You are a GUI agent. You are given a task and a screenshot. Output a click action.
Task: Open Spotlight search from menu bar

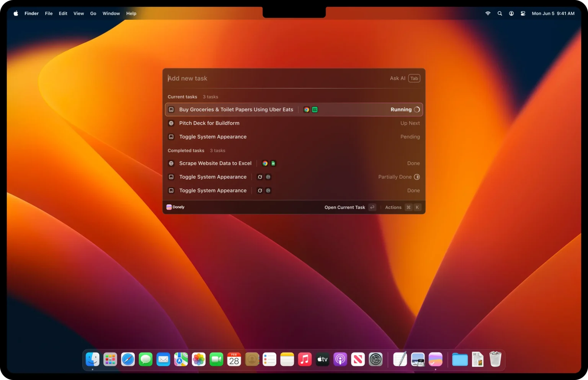click(x=500, y=13)
